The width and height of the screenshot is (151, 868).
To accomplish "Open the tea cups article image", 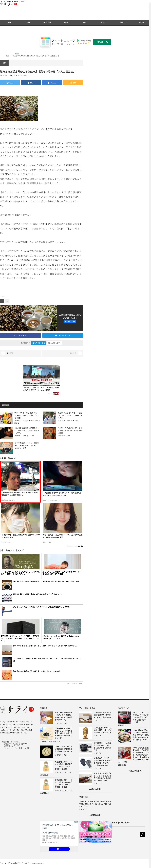I will point(19,108).
